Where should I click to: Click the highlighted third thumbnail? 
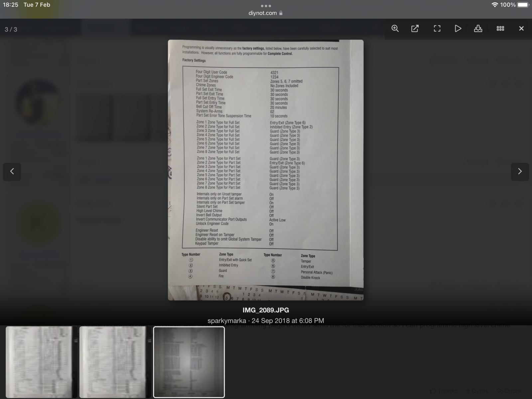(x=189, y=362)
